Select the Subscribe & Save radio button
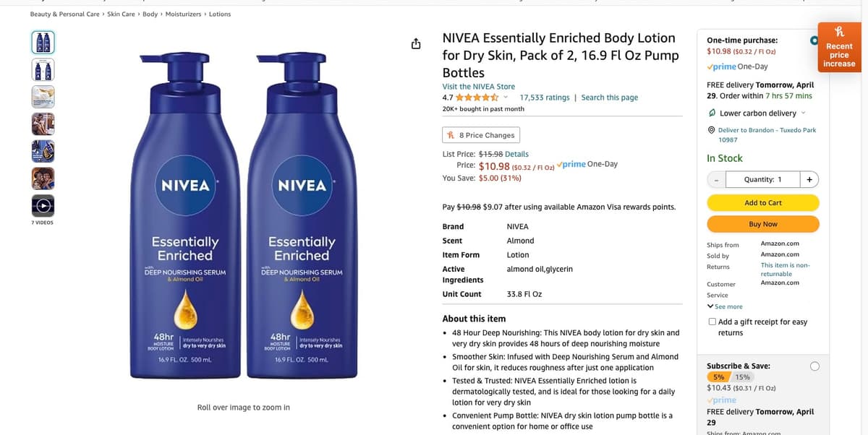The width and height of the screenshot is (868, 435). [814, 366]
